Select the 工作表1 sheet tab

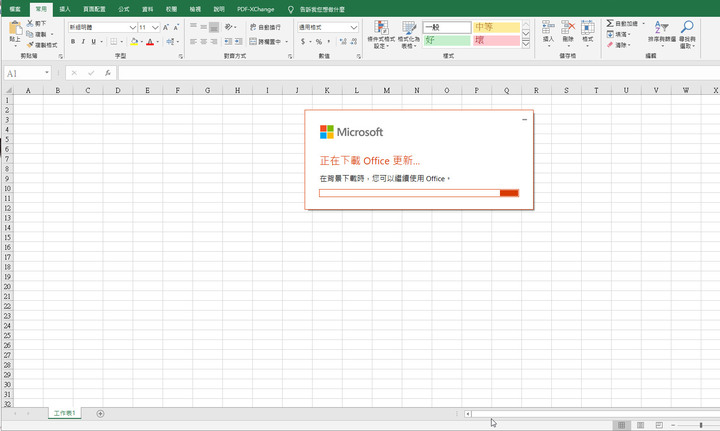tap(64, 413)
